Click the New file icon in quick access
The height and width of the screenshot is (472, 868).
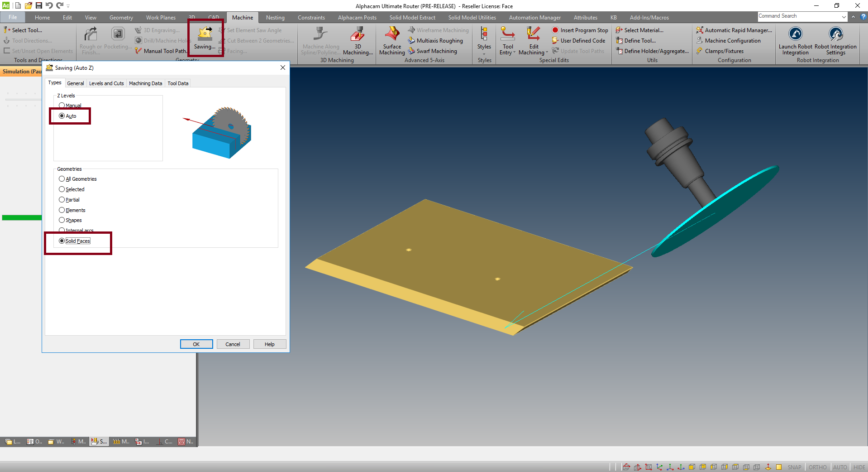[18, 5]
